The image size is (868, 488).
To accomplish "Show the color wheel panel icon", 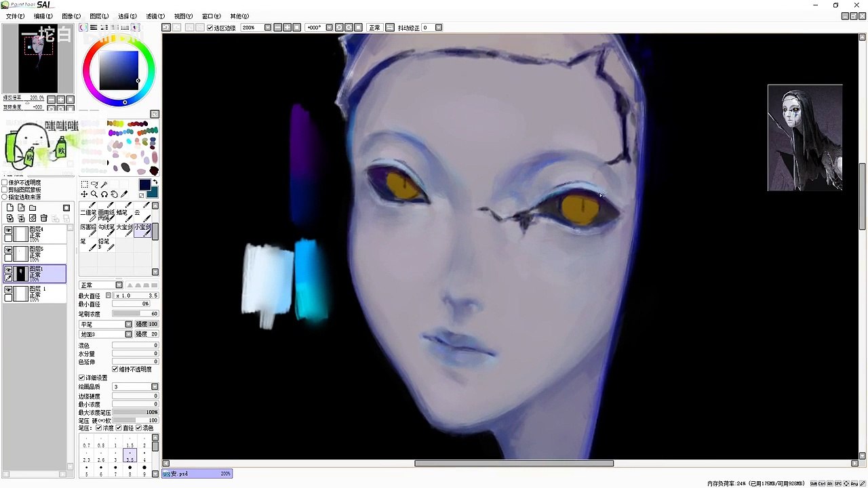I will click(83, 28).
